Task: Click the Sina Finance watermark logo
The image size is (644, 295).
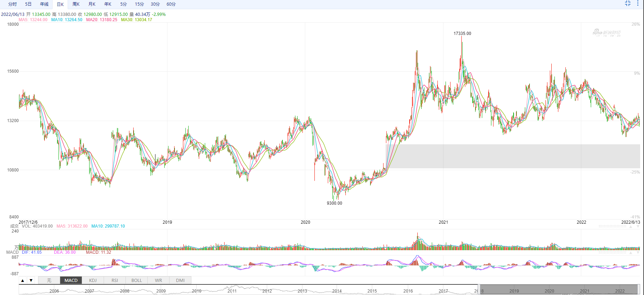Action: [x=606, y=33]
